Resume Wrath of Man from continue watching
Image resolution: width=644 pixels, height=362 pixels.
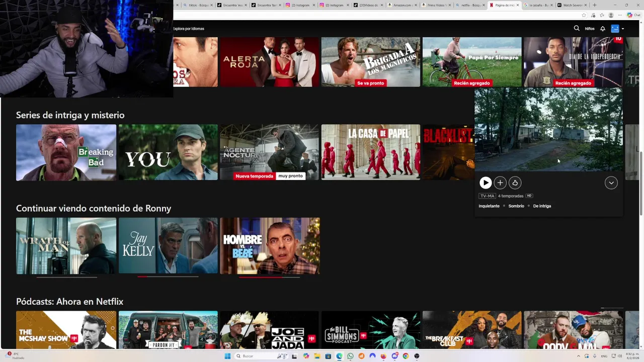(66, 246)
